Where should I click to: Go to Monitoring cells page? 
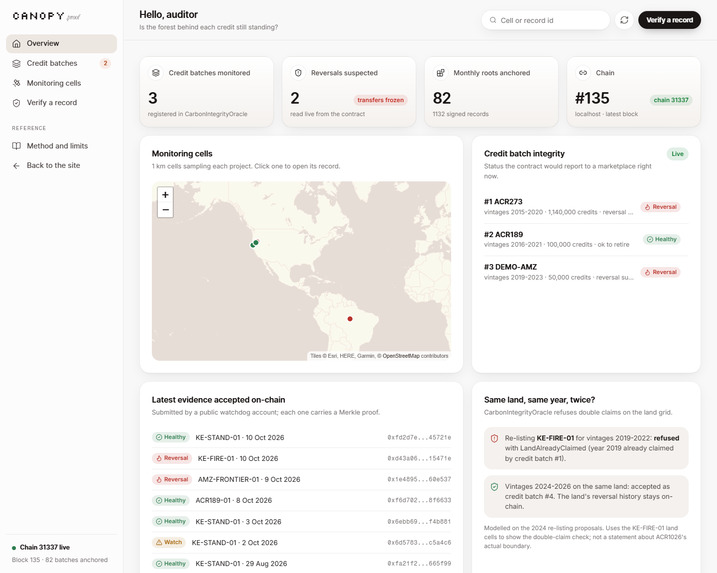pos(61,83)
